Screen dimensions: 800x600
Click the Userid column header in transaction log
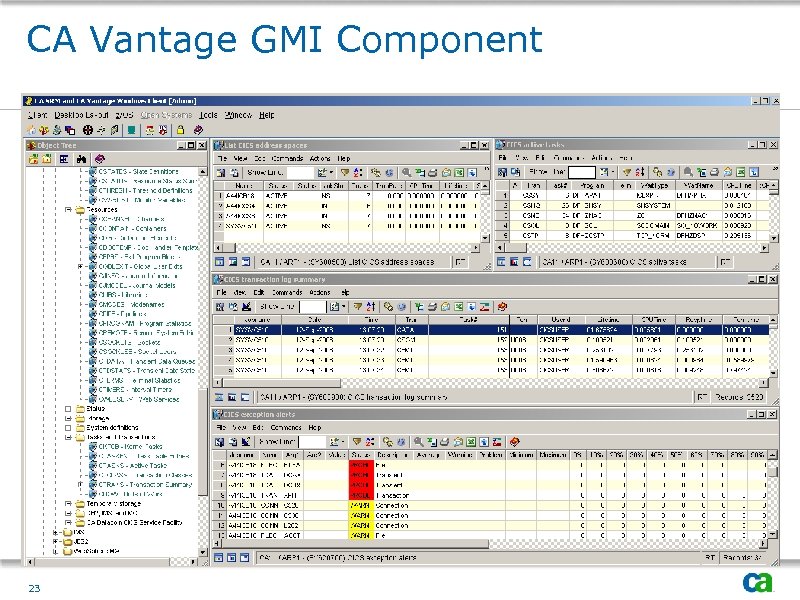pyautogui.click(x=560, y=319)
